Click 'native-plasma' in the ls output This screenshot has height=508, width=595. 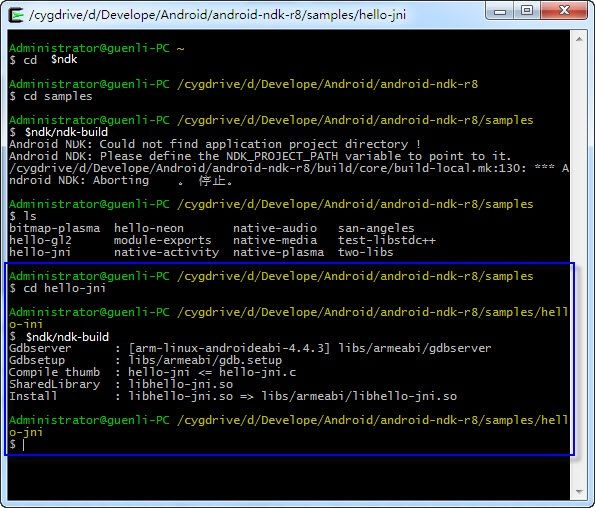point(278,252)
